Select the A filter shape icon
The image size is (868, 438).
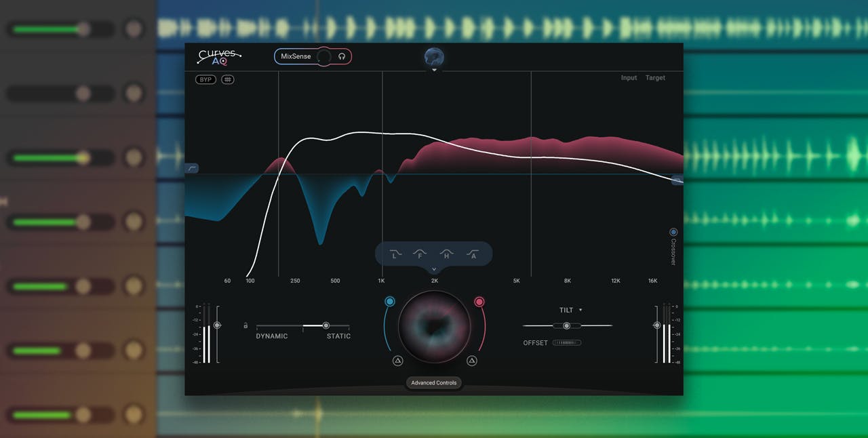473,254
